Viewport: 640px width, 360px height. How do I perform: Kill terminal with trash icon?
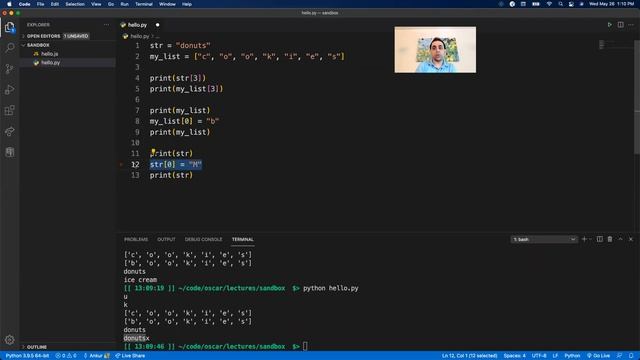click(x=610, y=239)
